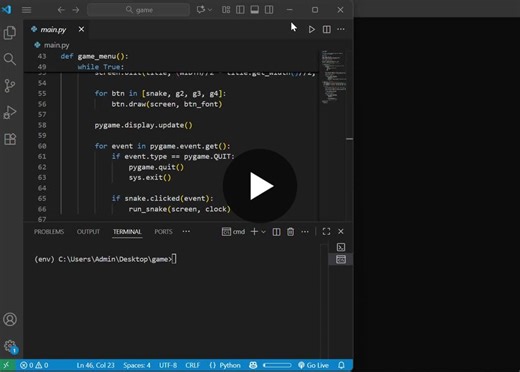Expand the Copilot chat dropdown arrow
This screenshot has width=520, height=372.
pyautogui.click(x=210, y=10)
